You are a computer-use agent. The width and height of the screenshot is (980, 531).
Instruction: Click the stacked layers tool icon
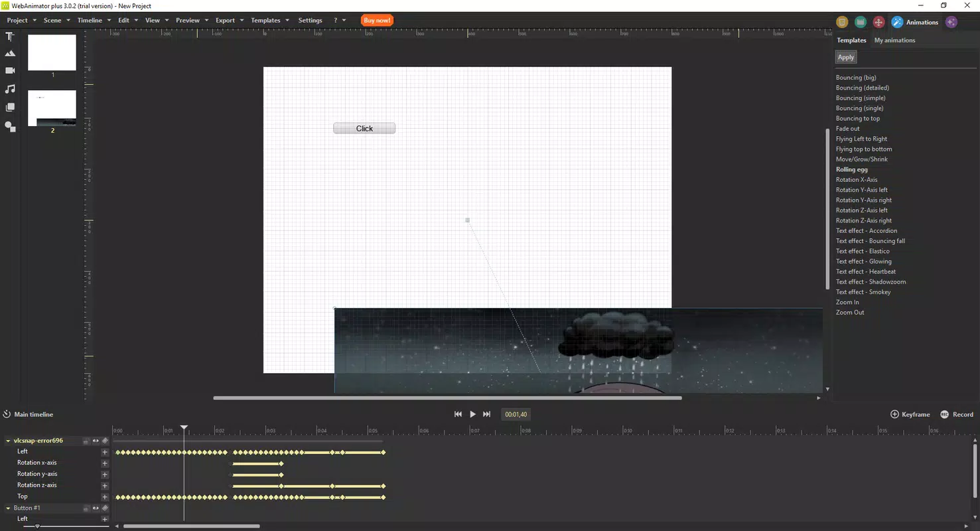tap(10, 107)
